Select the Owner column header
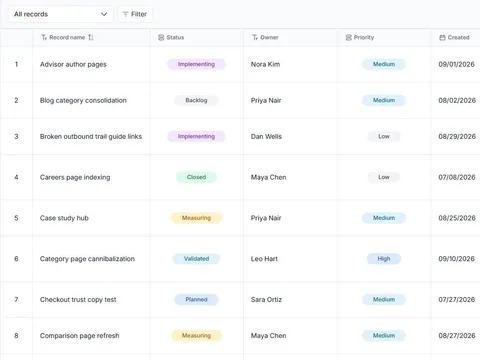Screen dimensions: 480x360 (290, 37)
